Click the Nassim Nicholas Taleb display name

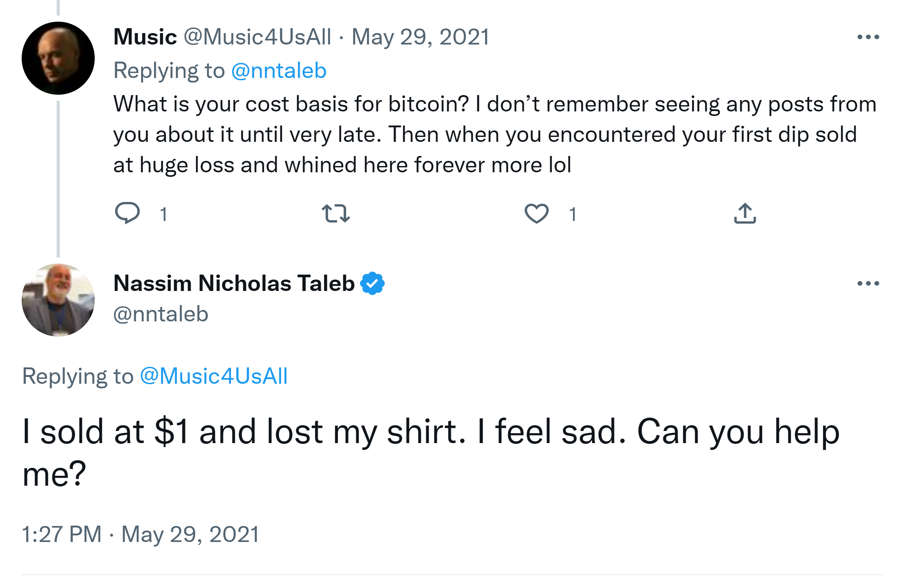(x=234, y=283)
